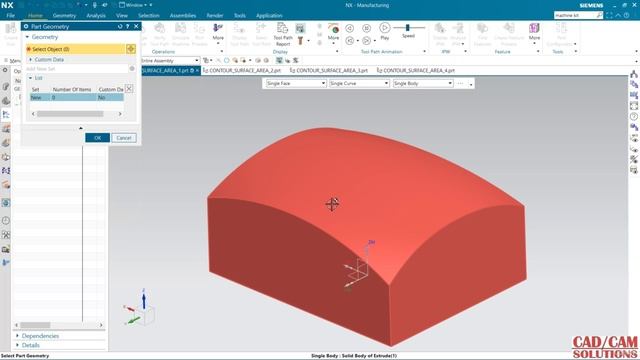Click Cancel in Part Geometry dialog
This screenshot has width=640, height=360.
pos(124,138)
